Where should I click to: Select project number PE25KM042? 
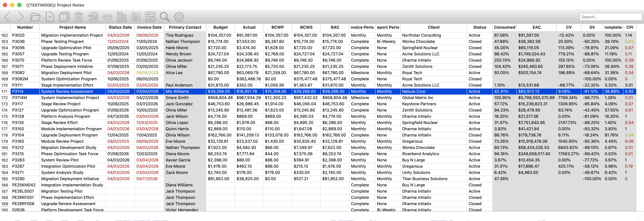(24, 185)
